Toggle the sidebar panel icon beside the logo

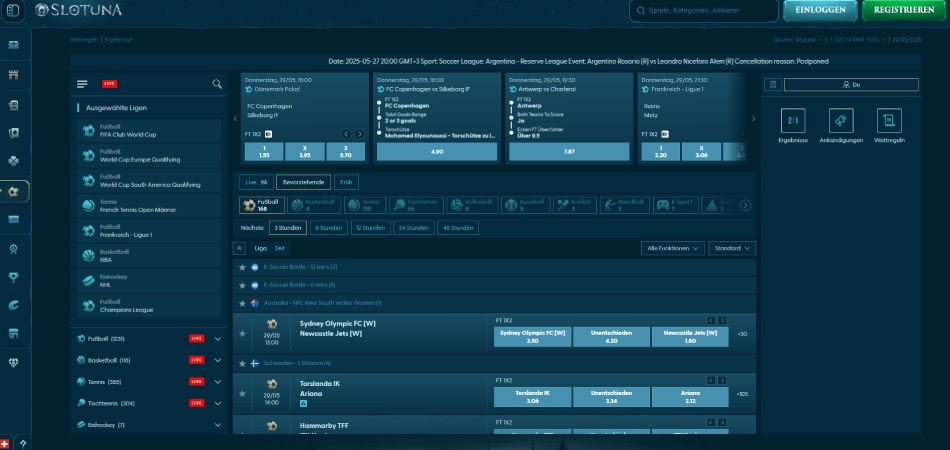[x=13, y=11]
